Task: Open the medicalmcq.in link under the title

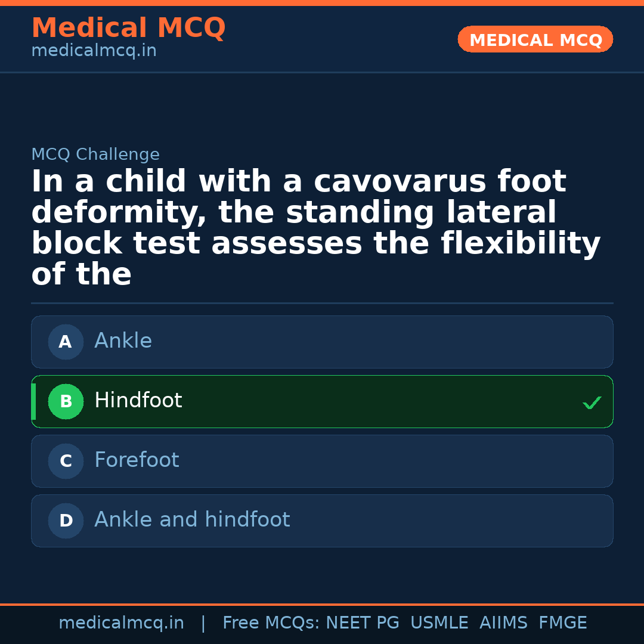Action: [x=94, y=51]
